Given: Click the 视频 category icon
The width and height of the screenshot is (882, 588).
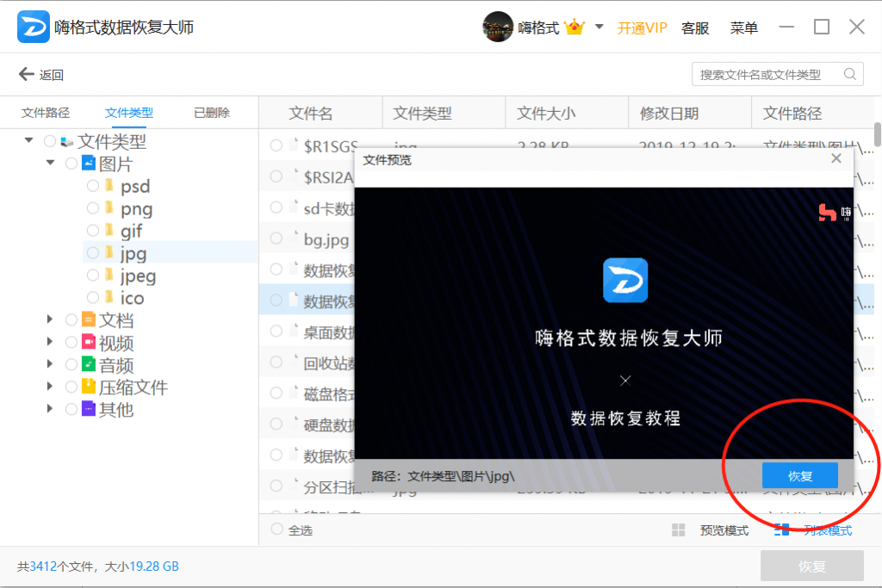Looking at the screenshot, I should [x=89, y=342].
